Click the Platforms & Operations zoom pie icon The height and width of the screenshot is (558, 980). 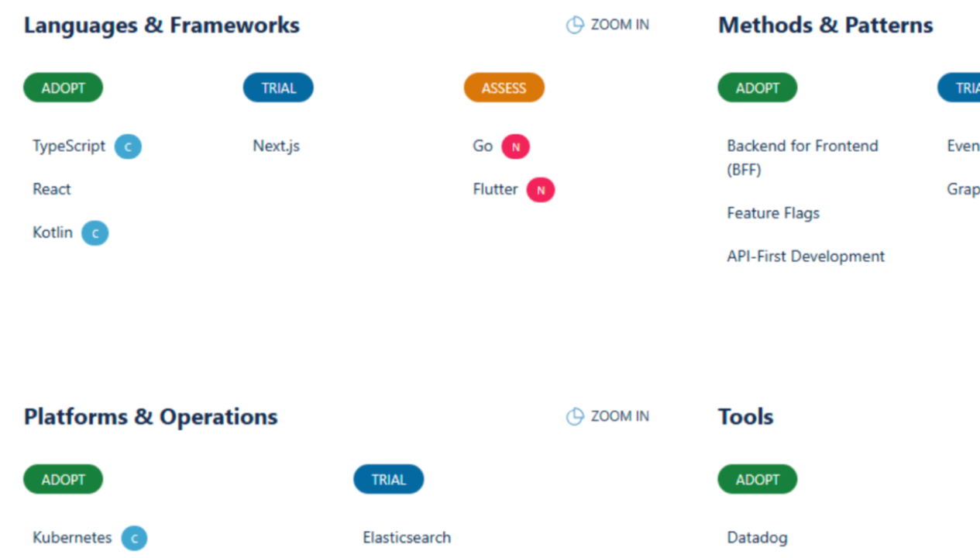pyautogui.click(x=574, y=417)
